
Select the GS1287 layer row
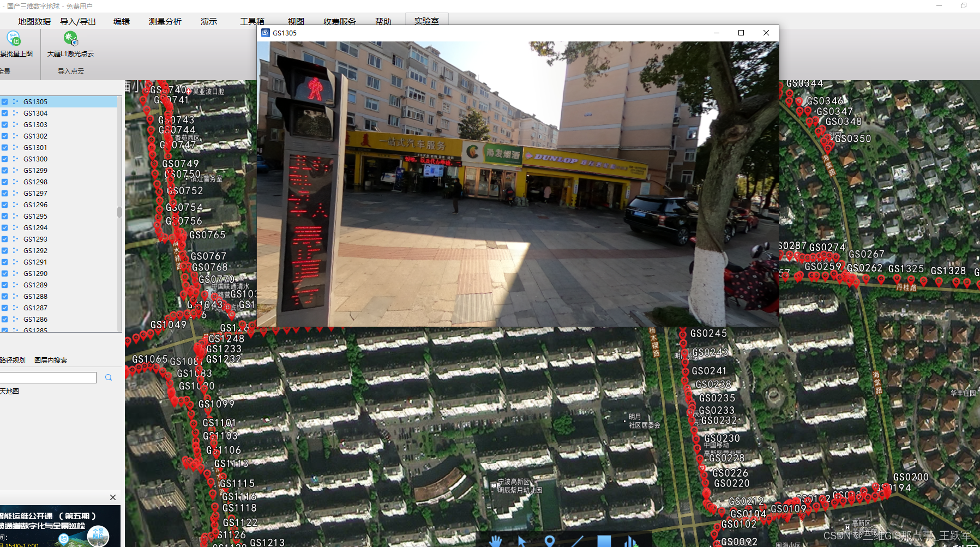[59, 308]
